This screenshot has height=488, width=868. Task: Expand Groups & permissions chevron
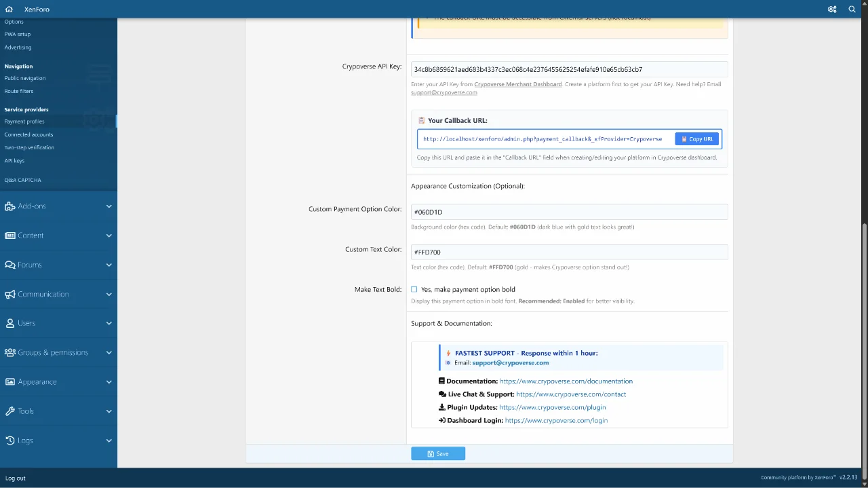(108, 353)
